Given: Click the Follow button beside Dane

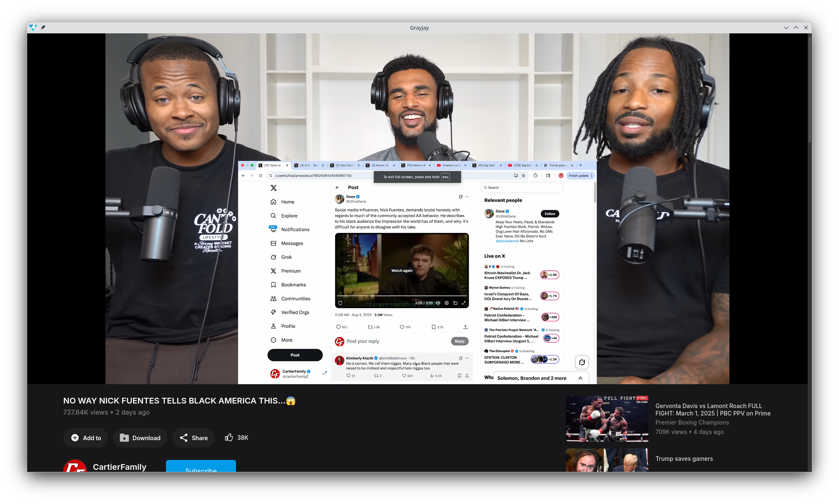Looking at the screenshot, I should click(549, 214).
